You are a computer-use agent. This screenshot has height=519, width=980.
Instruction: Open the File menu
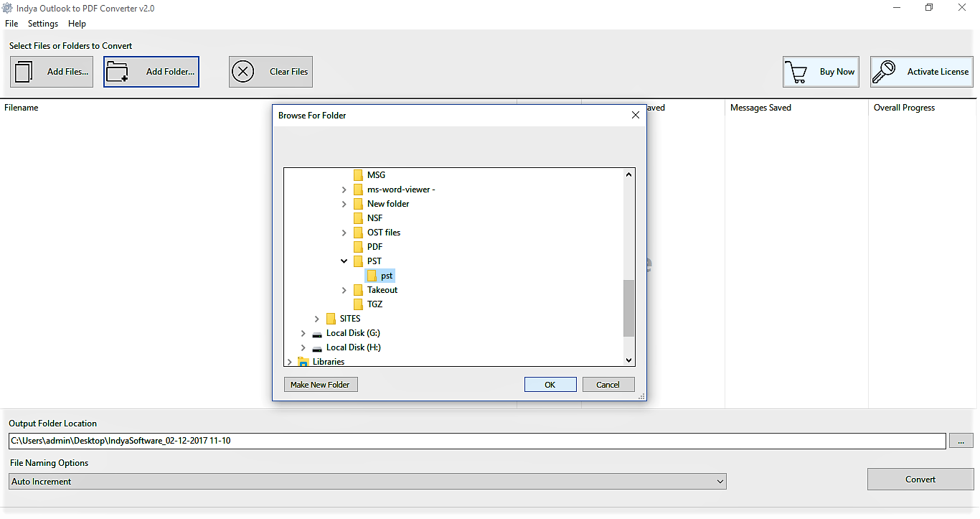pyautogui.click(x=11, y=24)
